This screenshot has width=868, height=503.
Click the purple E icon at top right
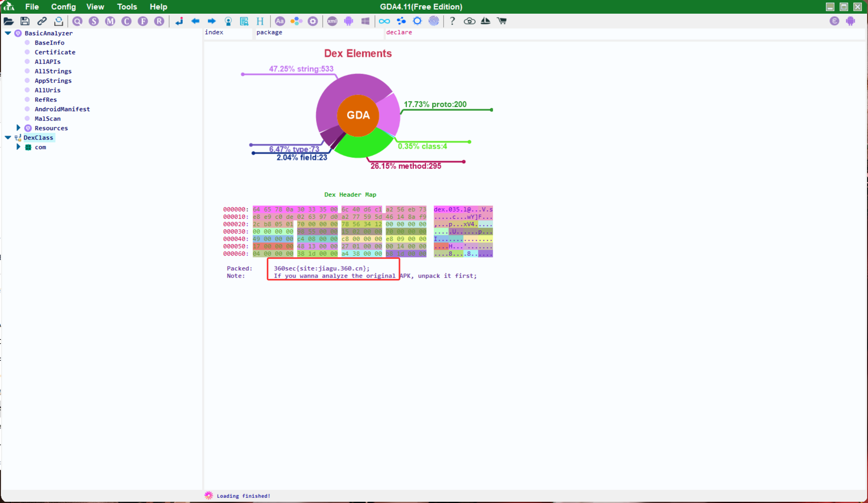click(x=834, y=21)
